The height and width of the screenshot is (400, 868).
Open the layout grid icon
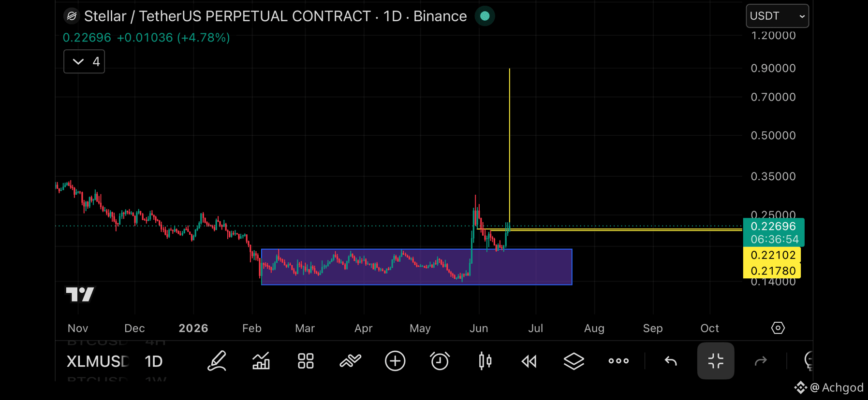click(x=306, y=361)
